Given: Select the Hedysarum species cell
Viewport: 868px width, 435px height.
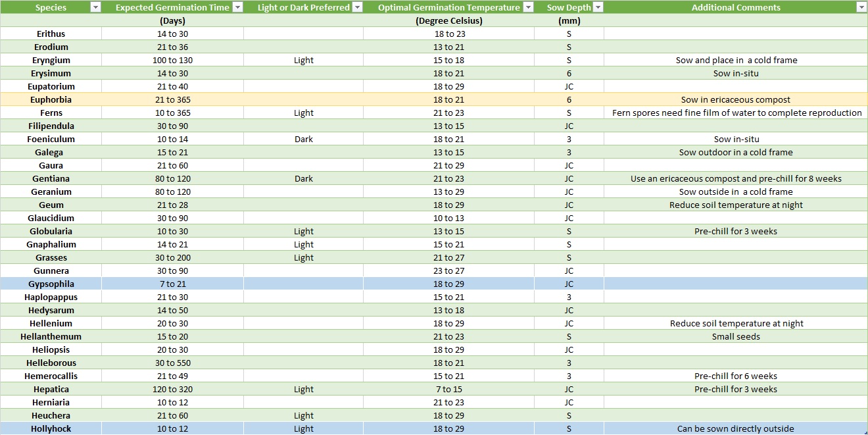Looking at the screenshot, I should coord(51,310).
